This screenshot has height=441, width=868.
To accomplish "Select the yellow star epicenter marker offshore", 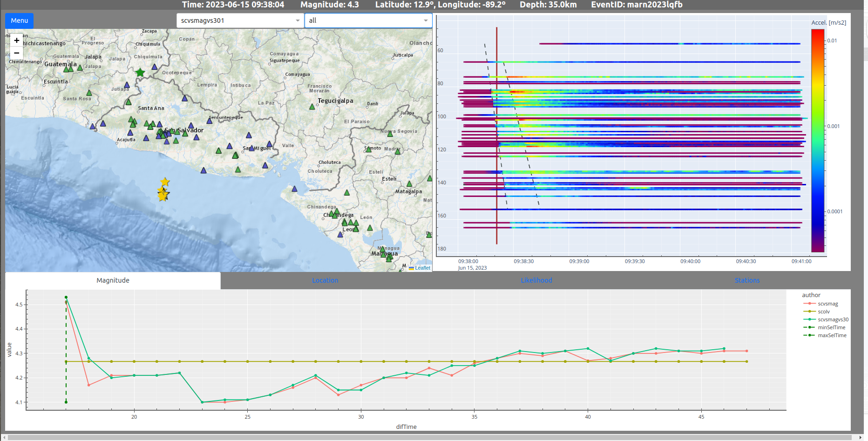I will click(164, 182).
